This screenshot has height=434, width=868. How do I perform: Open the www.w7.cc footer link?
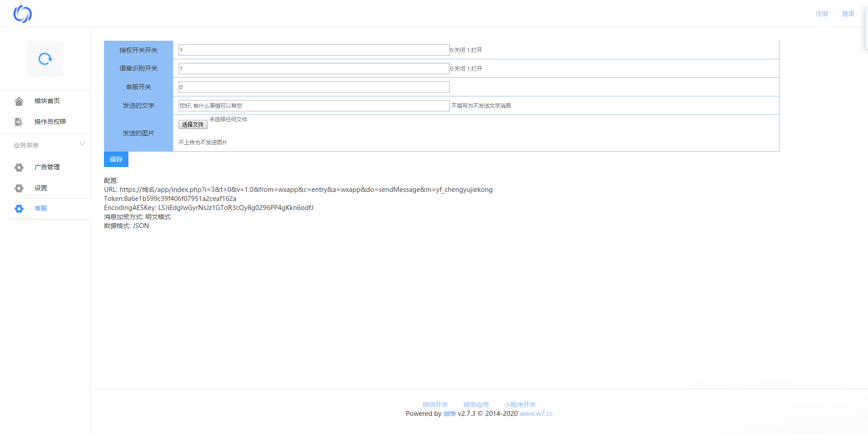click(x=536, y=414)
